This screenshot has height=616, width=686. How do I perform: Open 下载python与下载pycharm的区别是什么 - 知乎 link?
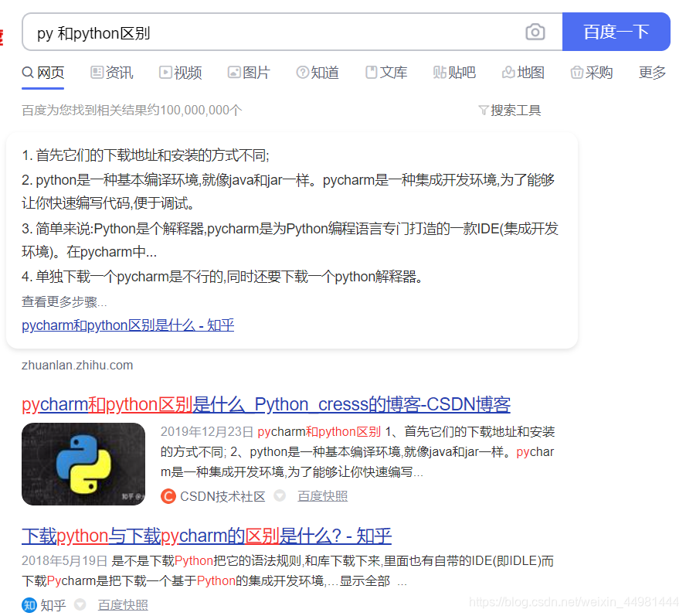(206, 536)
